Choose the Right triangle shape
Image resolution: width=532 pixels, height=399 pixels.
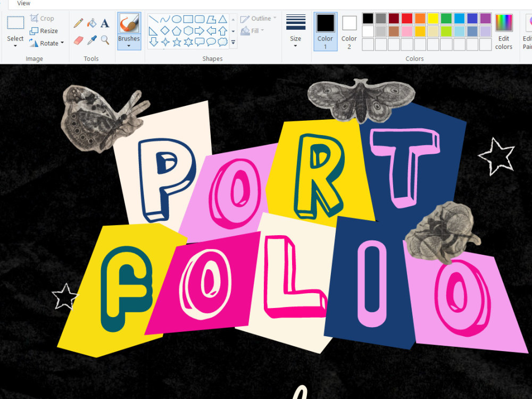pos(153,31)
